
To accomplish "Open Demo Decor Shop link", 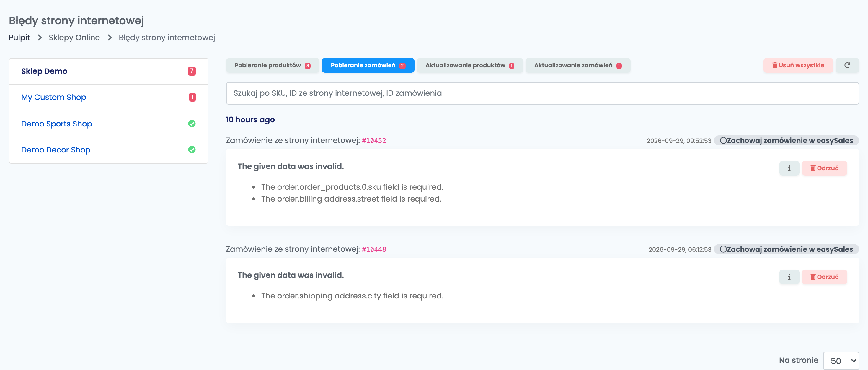I will [x=56, y=150].
